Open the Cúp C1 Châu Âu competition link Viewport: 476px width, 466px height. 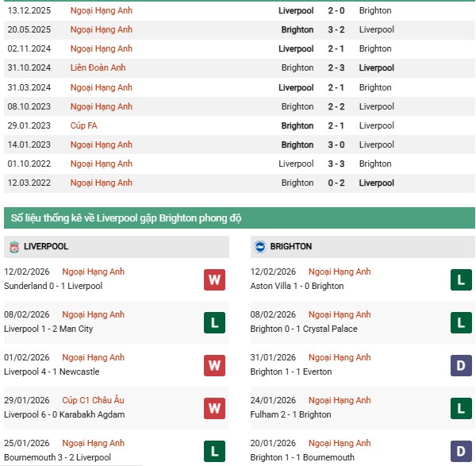[x=97, y=400]
